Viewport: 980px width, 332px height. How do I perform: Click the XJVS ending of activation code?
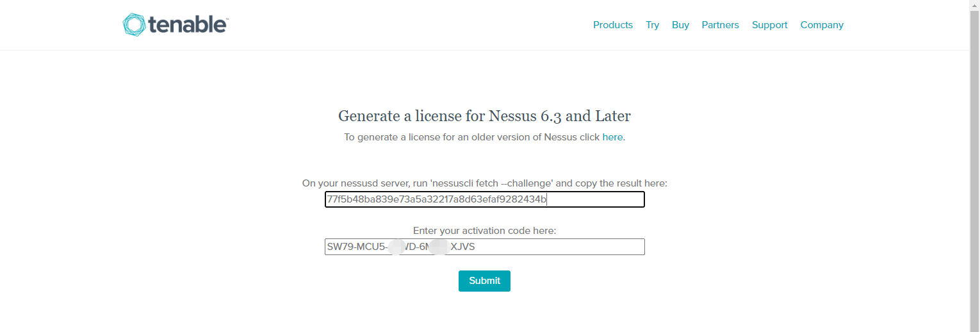click(462, 247)
